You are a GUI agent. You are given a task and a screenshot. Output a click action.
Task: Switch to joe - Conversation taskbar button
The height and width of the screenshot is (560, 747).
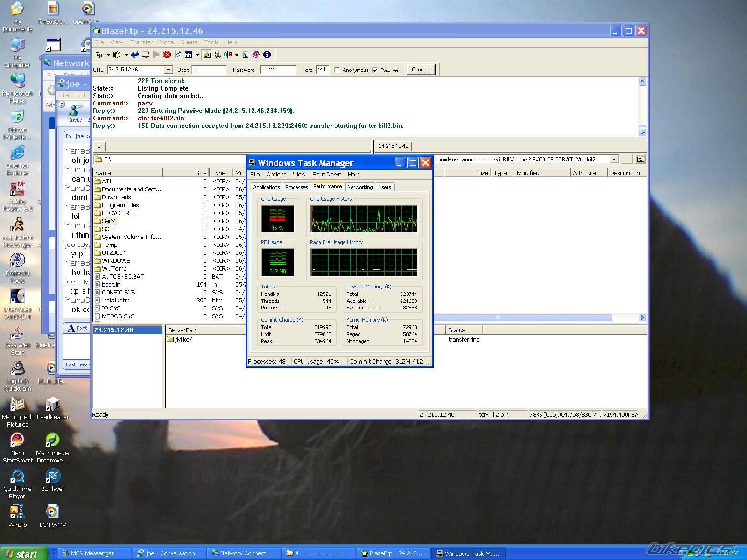[169, 553]
